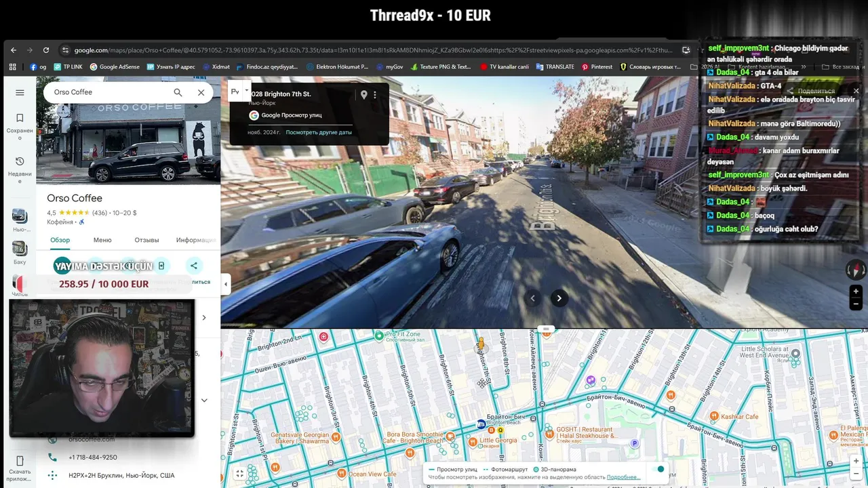This screenshot has height=488, width=868.
Task: Switch to the Информация tab
Action: pyautogui.click(x=196, y=240)
